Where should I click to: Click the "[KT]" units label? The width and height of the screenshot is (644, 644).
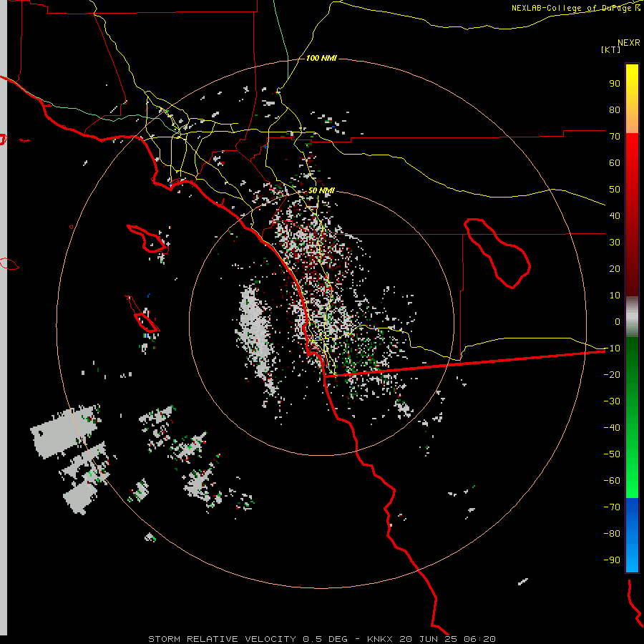coord(610,49)
